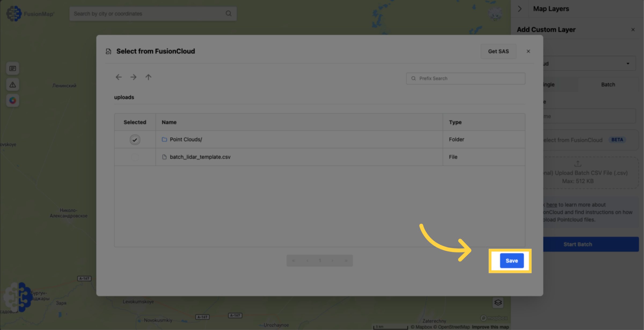Navigate back with the left arrow
This screenshot has height=330, width=644.
(x=119, y=77)
